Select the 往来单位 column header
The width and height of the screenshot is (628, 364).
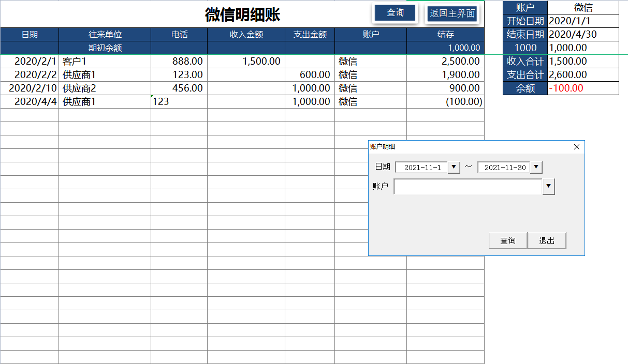(x=105, y=35)
